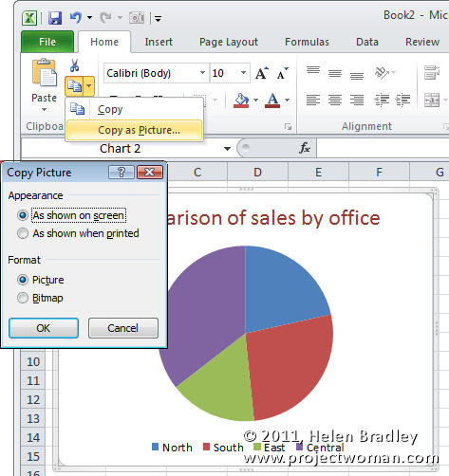Select column E header

click(x=318, y=173)
